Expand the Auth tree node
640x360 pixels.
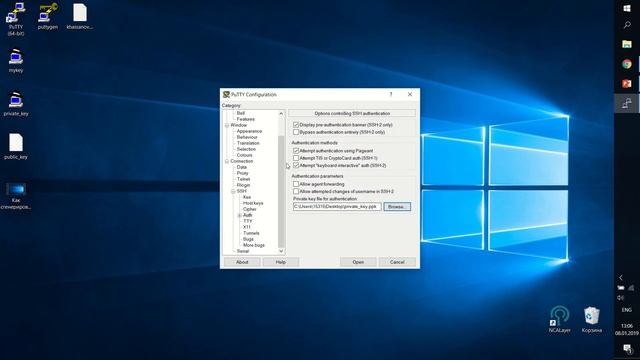point(240,215)
